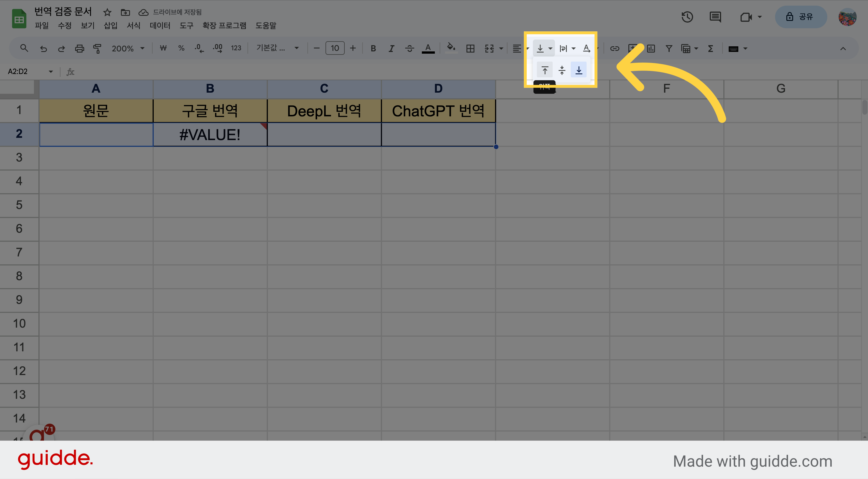Open the 보기 menu
The height and width of the screenshot is (479, 868).
88,26
